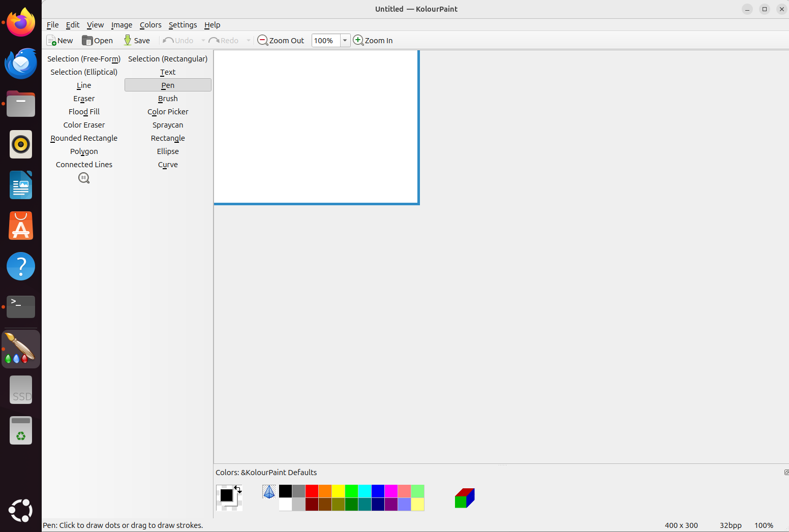The width and height of the screenshot is (789, 532).
Task: Select the Selection (Free-Form) tool
Action: (84, 59)
